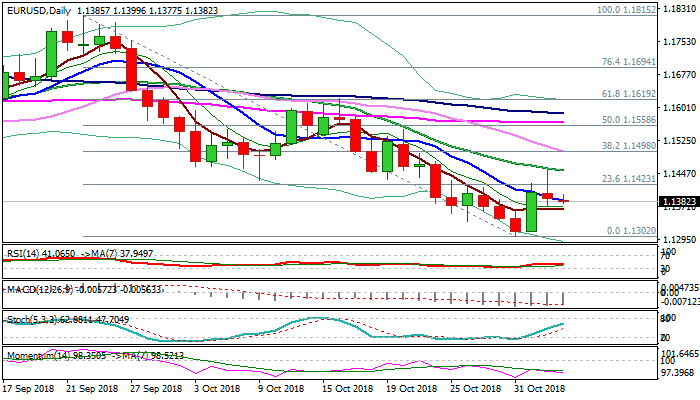Select the 31 Oct 2018 date marker

click(537, 388)
